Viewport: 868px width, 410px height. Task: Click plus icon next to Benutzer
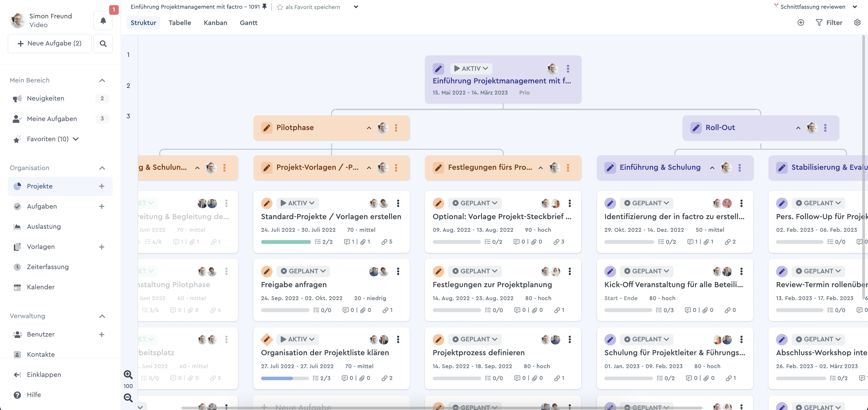[102, 334]
